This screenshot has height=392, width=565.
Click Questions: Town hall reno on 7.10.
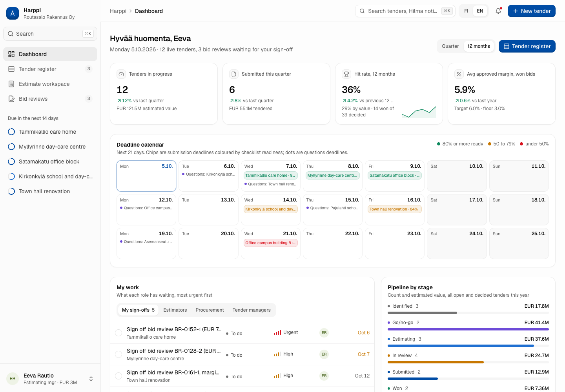271,184
